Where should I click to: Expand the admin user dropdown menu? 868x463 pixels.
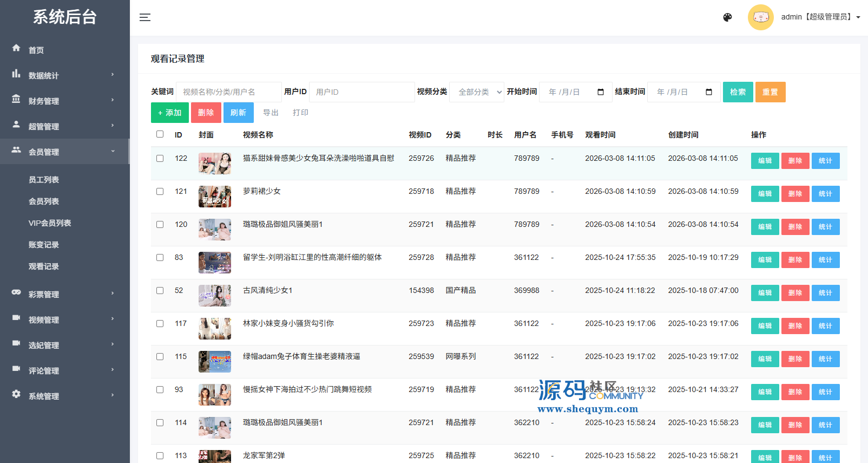click(858, 17)
